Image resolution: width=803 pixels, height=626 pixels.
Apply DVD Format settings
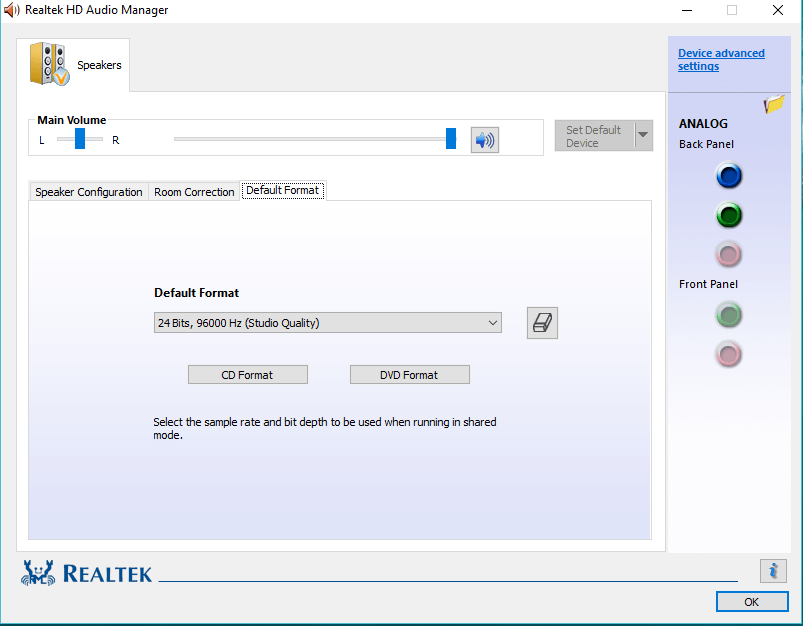(x=409, y=374)
